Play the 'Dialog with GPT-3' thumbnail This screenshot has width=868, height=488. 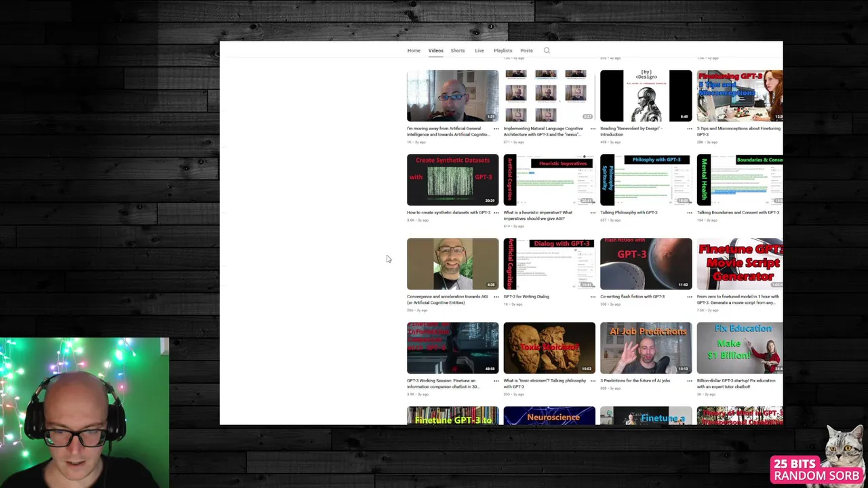pos(549,264)
